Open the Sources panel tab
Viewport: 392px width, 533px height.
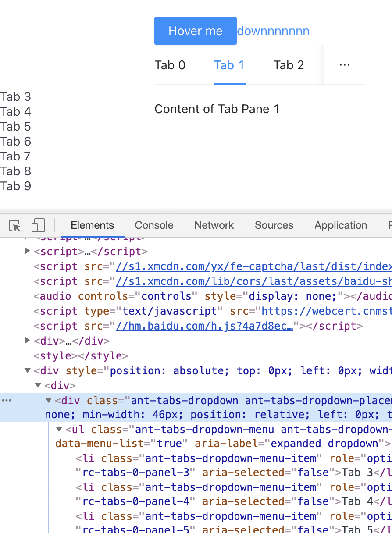point(274,225)
